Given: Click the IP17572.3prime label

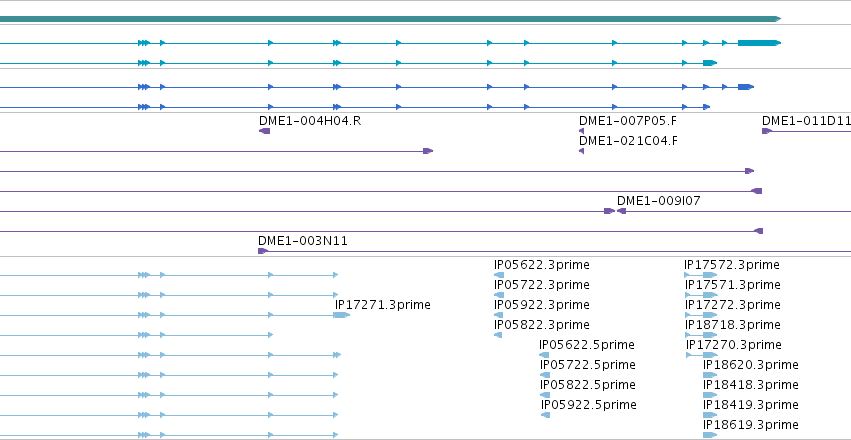Looking at the screenshot, I should tap(732, 265).
